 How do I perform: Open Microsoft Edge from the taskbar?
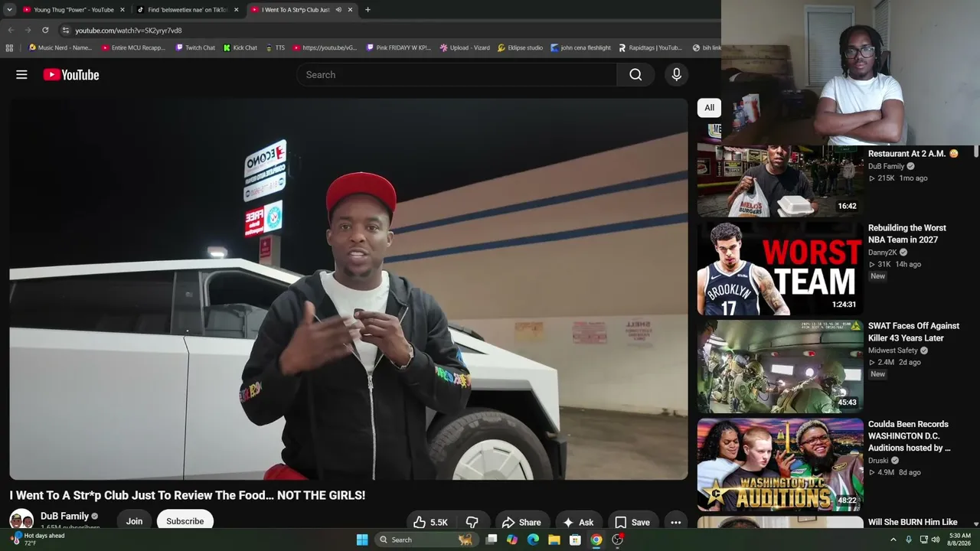tap(533, 540)
